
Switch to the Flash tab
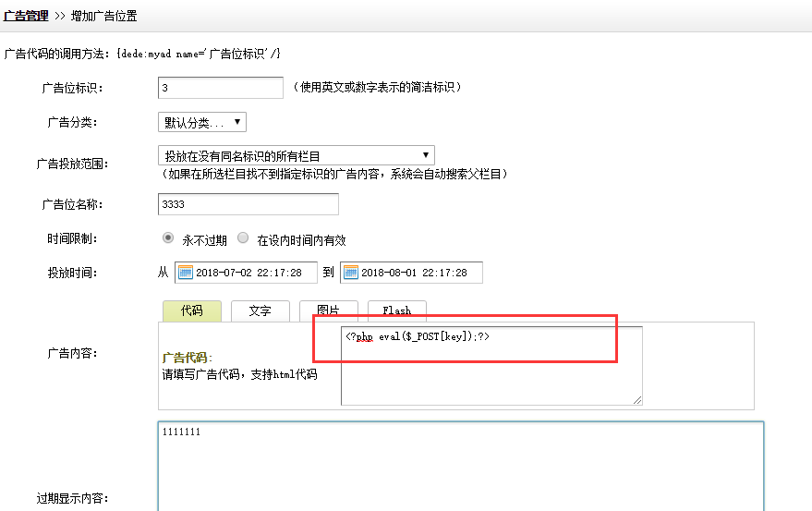pos(396,310)
